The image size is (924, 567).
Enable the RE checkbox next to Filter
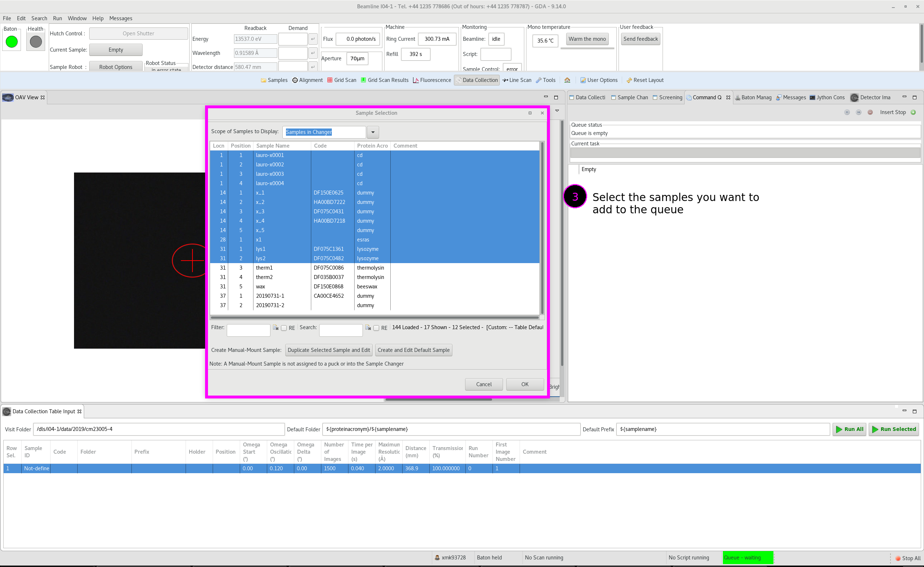click(284, 328)
